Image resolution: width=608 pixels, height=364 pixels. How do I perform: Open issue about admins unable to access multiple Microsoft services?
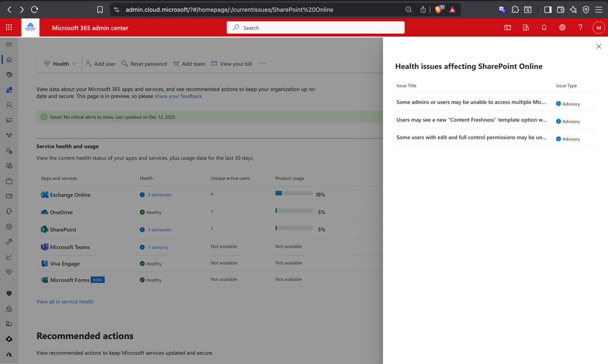(x=471, y=102)
